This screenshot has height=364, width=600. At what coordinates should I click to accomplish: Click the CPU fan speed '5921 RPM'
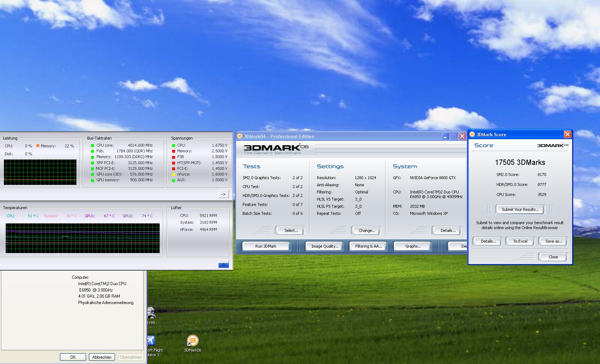208,216
